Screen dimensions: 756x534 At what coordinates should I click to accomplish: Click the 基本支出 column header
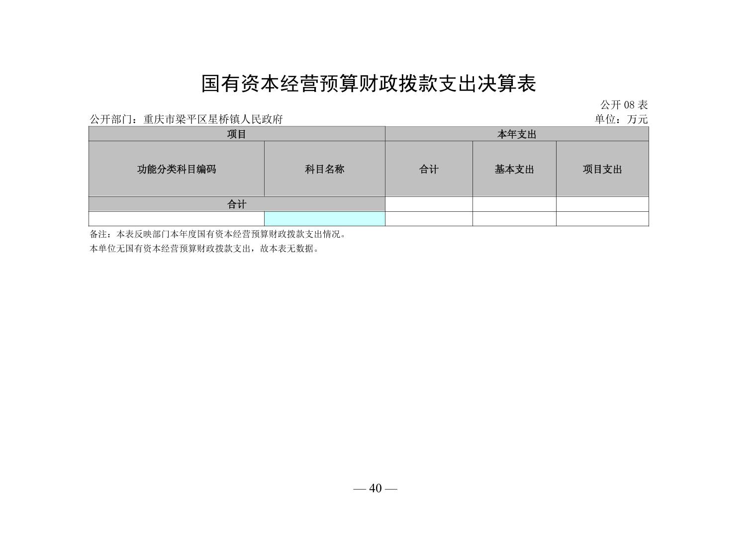[514, 169]
